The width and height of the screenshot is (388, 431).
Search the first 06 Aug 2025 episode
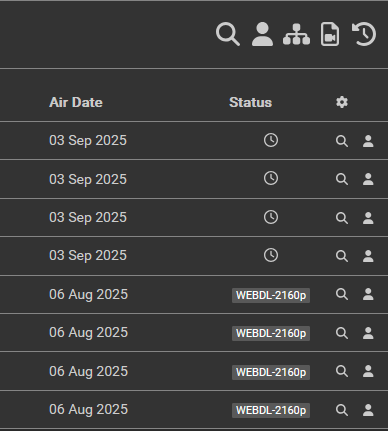click(x=342, y=294)
